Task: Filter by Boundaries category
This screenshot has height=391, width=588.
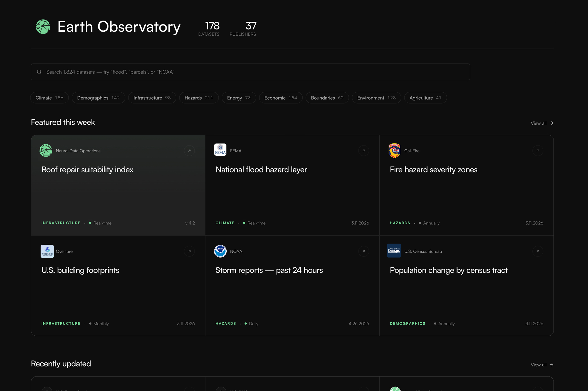Action: [x=327, y=98]
